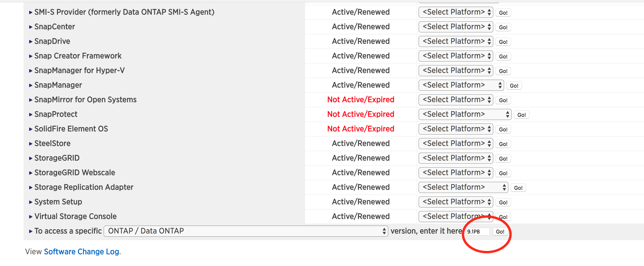Screen dimensions: 644x266
Task: Expand the 'To access a specific' row triangle
Action: (31, 231)
